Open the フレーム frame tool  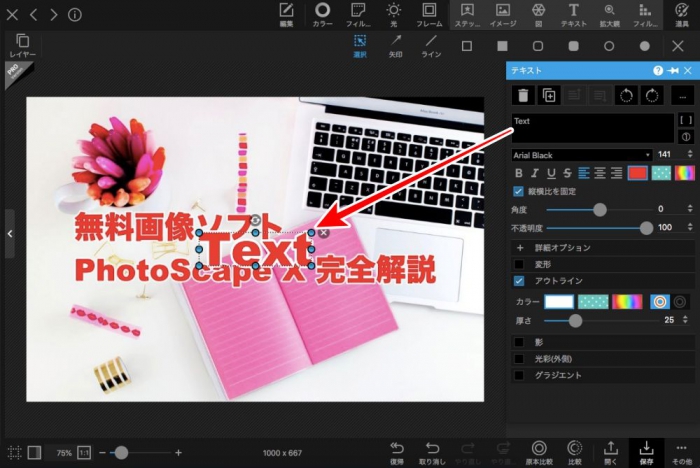[429, 15]
